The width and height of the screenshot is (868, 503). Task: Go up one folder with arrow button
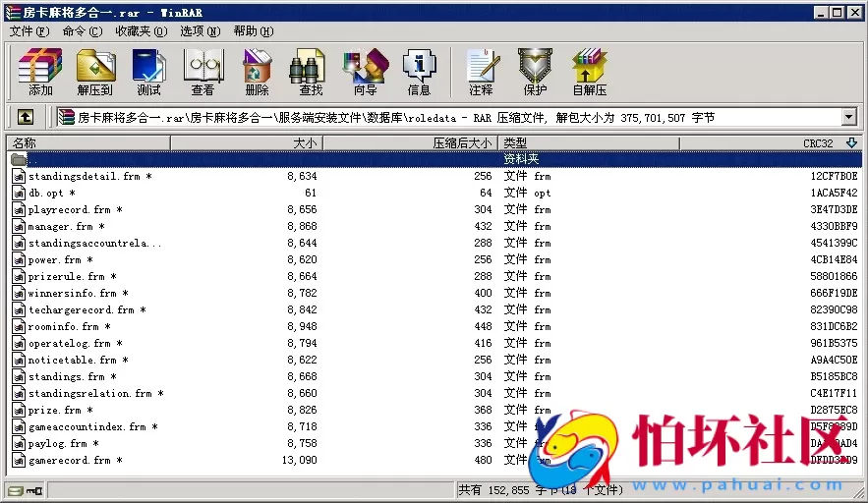click(x=26, y=117)
